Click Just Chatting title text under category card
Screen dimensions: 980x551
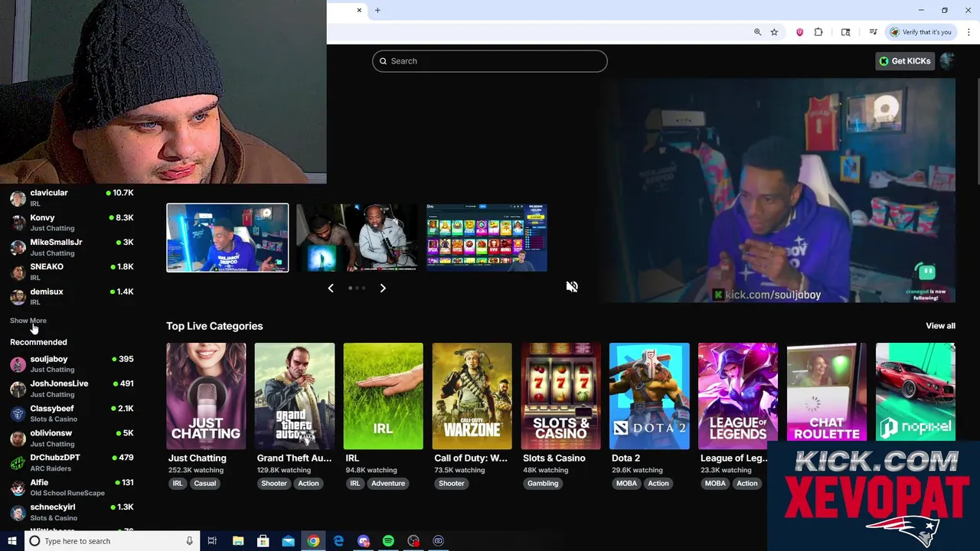[198, 458]
